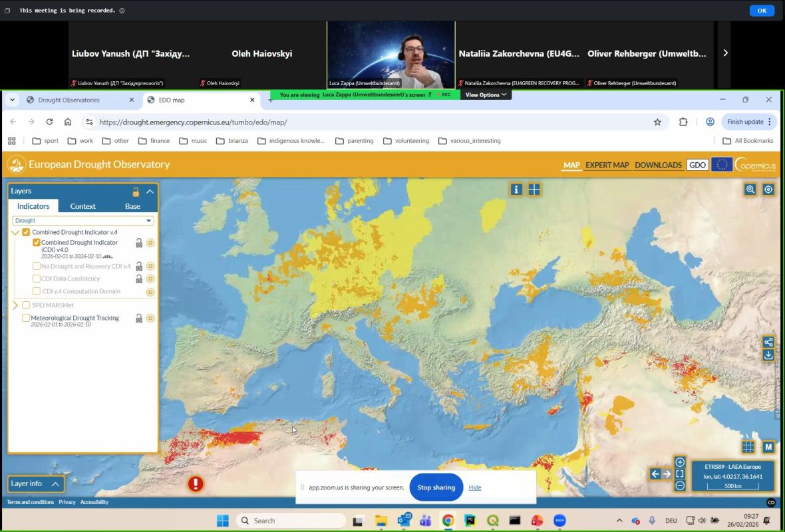Uncheck Combined Drought Indicator (CDI) v4.0 layer

(37, 243)
